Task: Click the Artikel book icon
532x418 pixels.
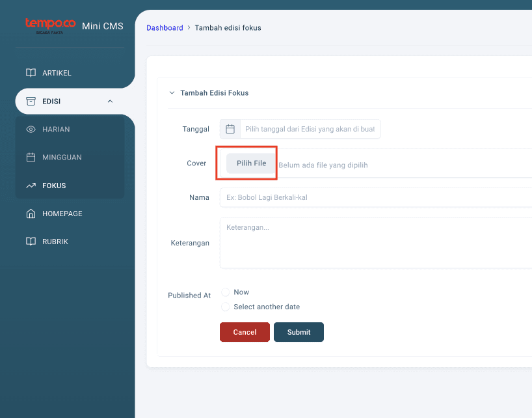Action: tap(31, 73)
